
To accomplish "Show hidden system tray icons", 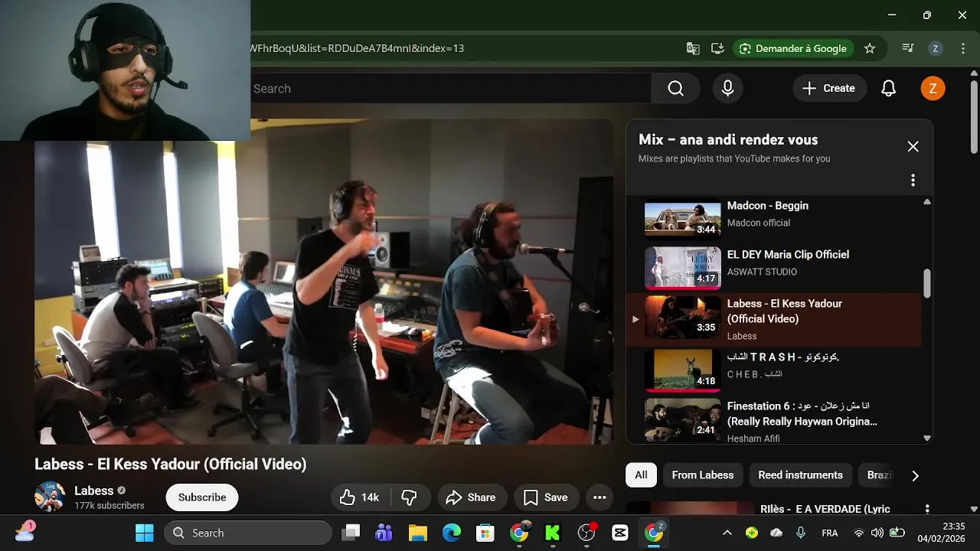I will click(x=727, y=533).
